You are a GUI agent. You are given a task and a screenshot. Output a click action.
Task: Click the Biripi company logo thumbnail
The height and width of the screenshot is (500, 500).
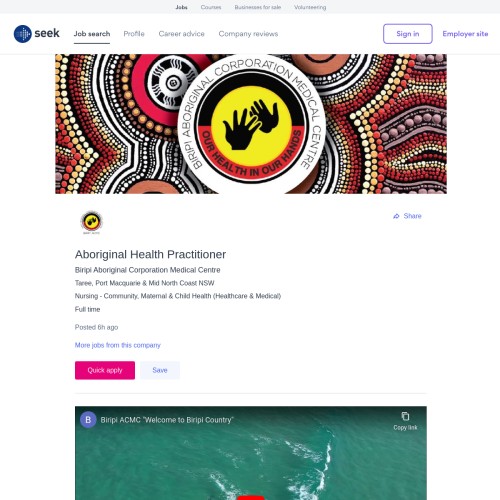[x=91, y=222]
